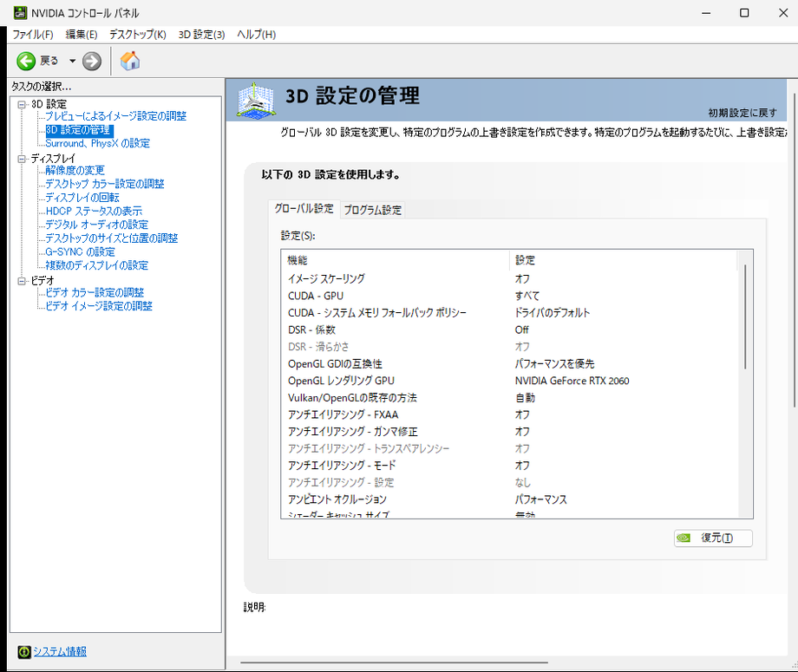Open システム情報 link
This screenshot has height=672, width=798.
(60, 652)
